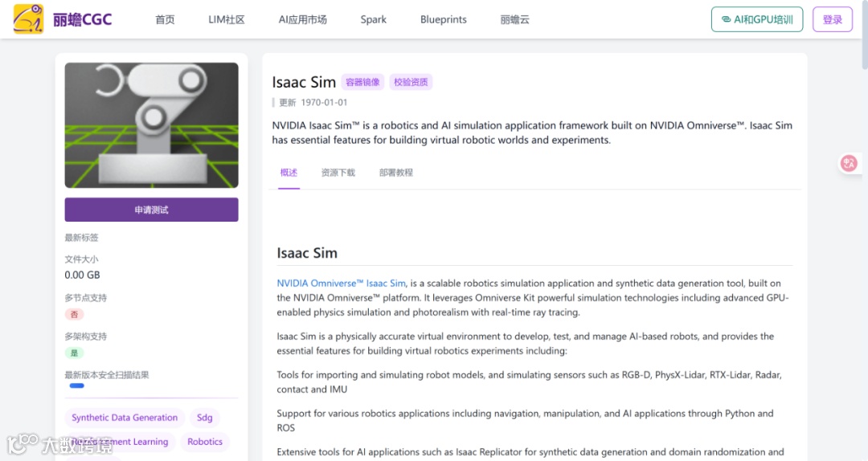
Task: Select the Synthetic Data Generation tag
Action: 125,418
